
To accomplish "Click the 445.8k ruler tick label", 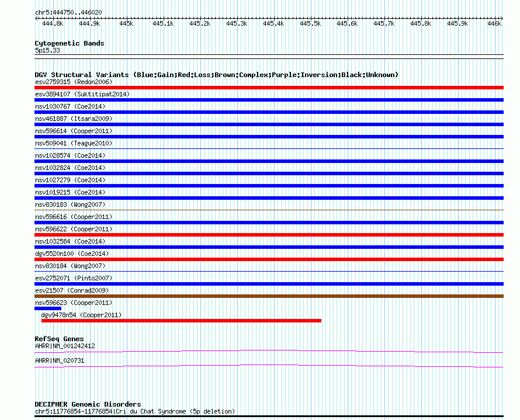I will tap(421, 23).
